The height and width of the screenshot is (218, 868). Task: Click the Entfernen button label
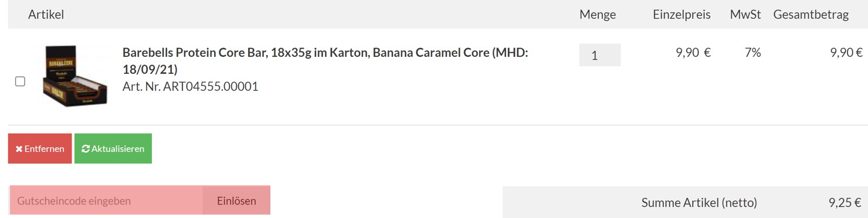point(45,149)
